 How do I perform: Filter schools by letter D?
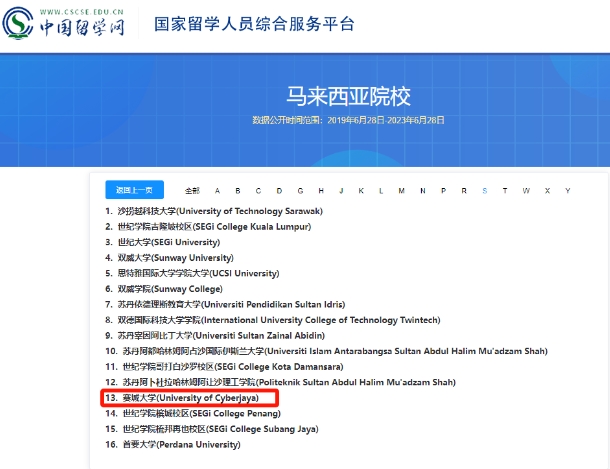(x=279, y=191)
